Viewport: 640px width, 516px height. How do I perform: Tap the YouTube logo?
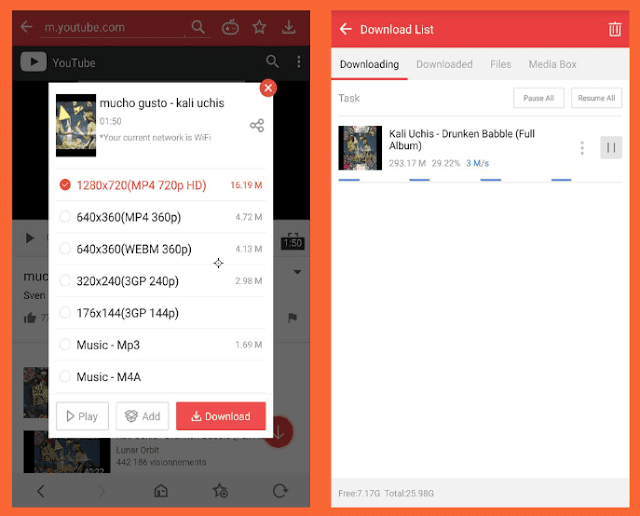tap(33, 62)
